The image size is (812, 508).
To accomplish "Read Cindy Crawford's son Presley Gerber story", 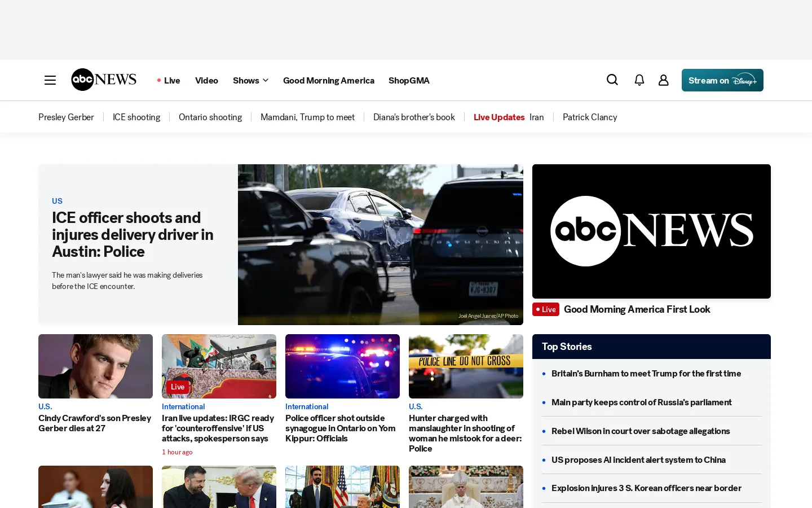I will pyautogui.click(x=95, y=423).
